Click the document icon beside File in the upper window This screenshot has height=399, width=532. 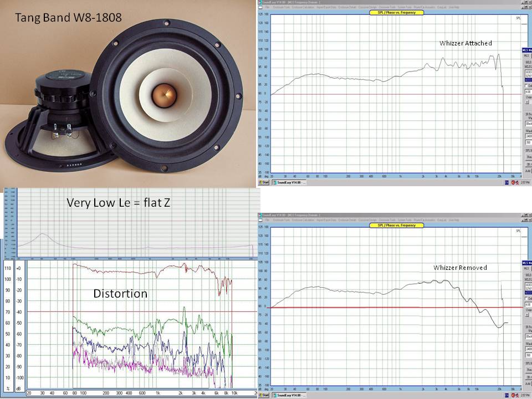point(260,7)
